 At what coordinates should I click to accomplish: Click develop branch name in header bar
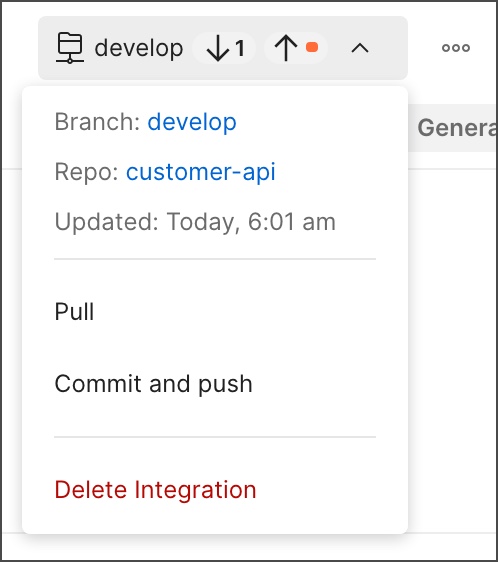139,48
